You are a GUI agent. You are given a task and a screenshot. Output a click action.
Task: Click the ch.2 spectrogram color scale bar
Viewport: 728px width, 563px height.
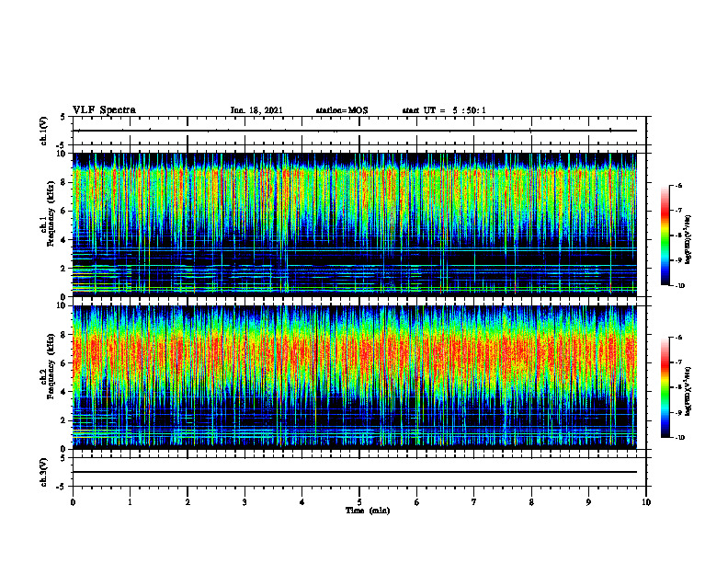[665, 387]
